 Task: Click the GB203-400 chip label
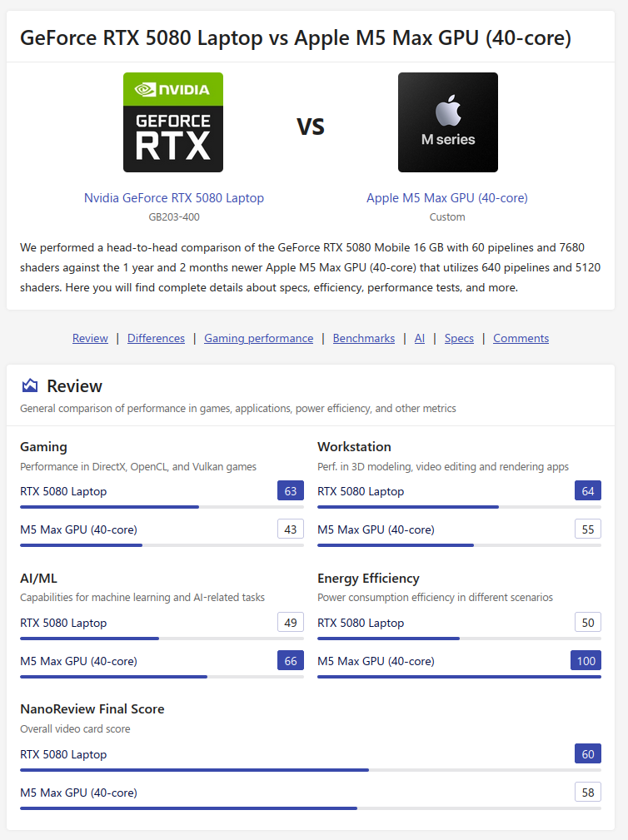(x=173, y=217)
